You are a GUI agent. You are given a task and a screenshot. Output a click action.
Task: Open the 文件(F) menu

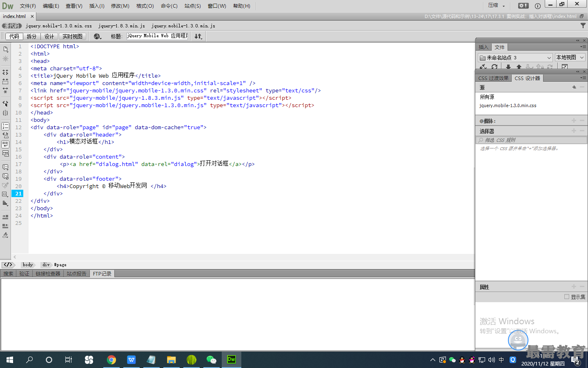28,6
